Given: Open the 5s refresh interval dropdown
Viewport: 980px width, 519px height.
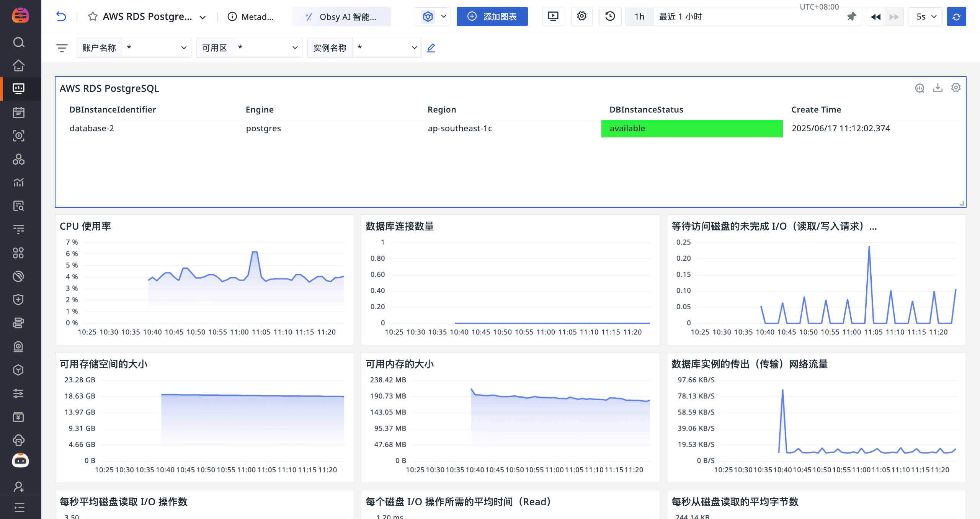Looking at the screenshot, I should point(926,16).
